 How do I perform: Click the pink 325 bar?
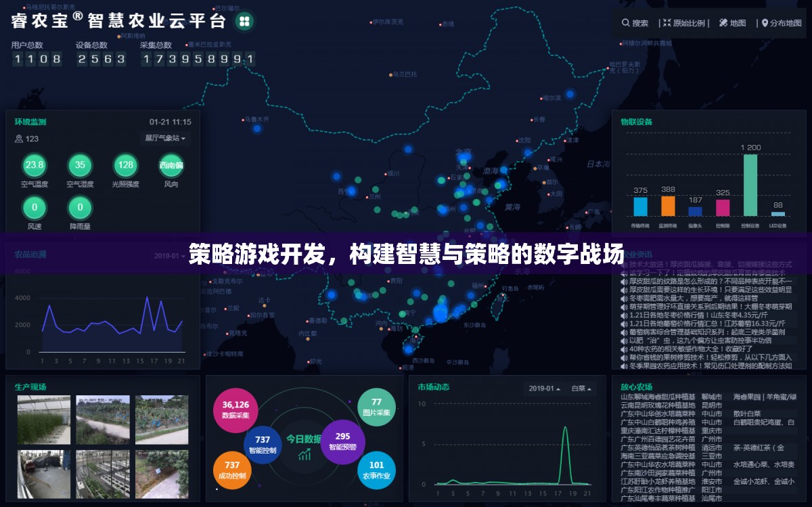[x=723, y=207]
